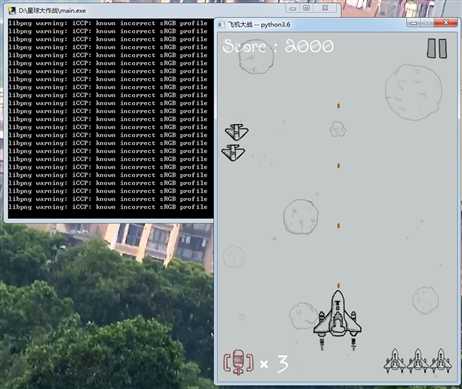Click the first libpng warning line in console
Viewport: 462px width, 389px height.
pos(108,23)
